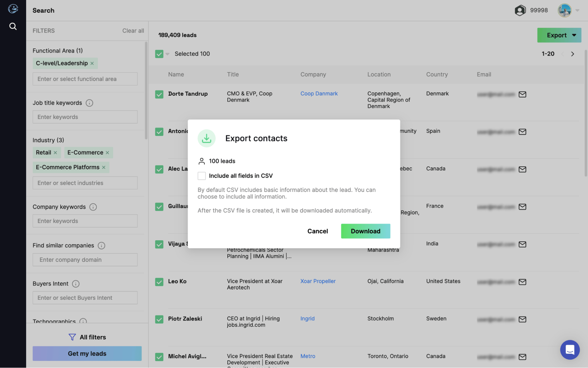Click the Job title keywords info icon
The image size is (588, 368).
coord(89,103)
